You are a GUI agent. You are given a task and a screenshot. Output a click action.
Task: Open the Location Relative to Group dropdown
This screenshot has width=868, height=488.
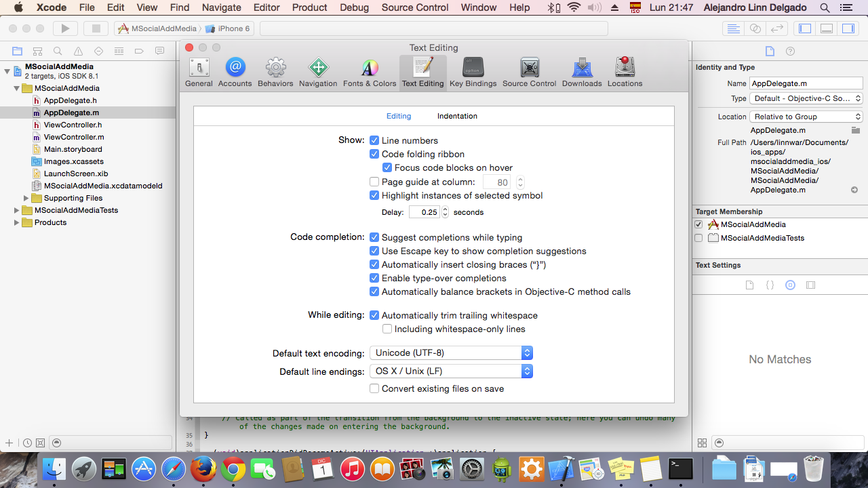point(806,117)
